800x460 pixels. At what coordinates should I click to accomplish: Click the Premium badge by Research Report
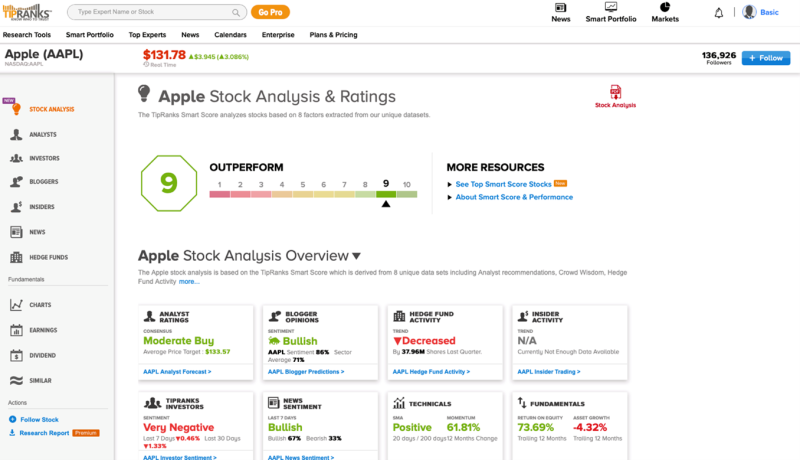(x=86, y=433)
